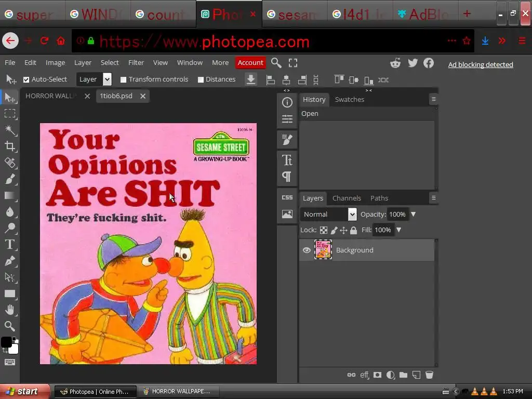Image resolution: width=532 pixels, height=399 pixels.
Task: Click the Reddit icon
Action: (395, 63)
